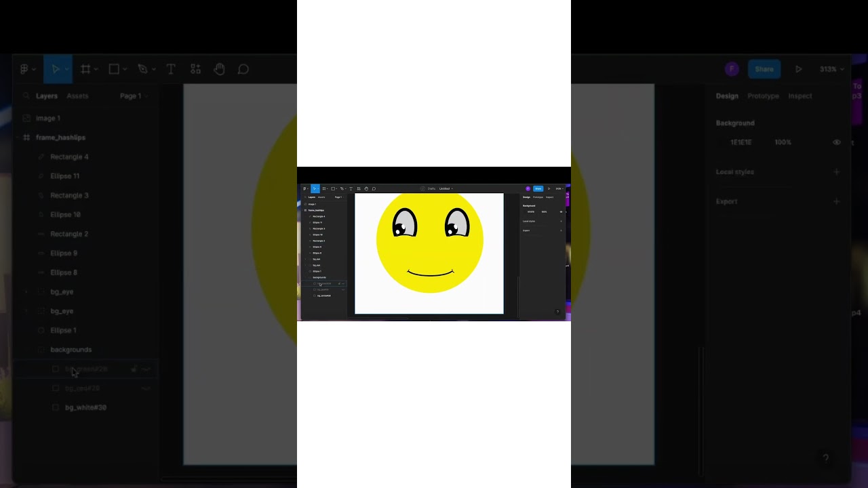Select the Hand tool in the small centered Figma window
The height and width of the screenshot is (488, 868).
coord(366,188)
